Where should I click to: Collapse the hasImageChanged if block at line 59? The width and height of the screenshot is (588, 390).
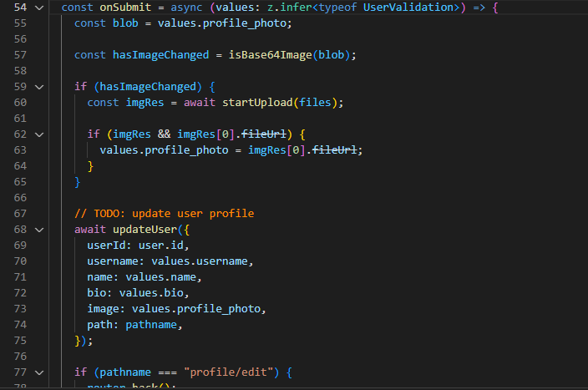[x=39, y=87]
